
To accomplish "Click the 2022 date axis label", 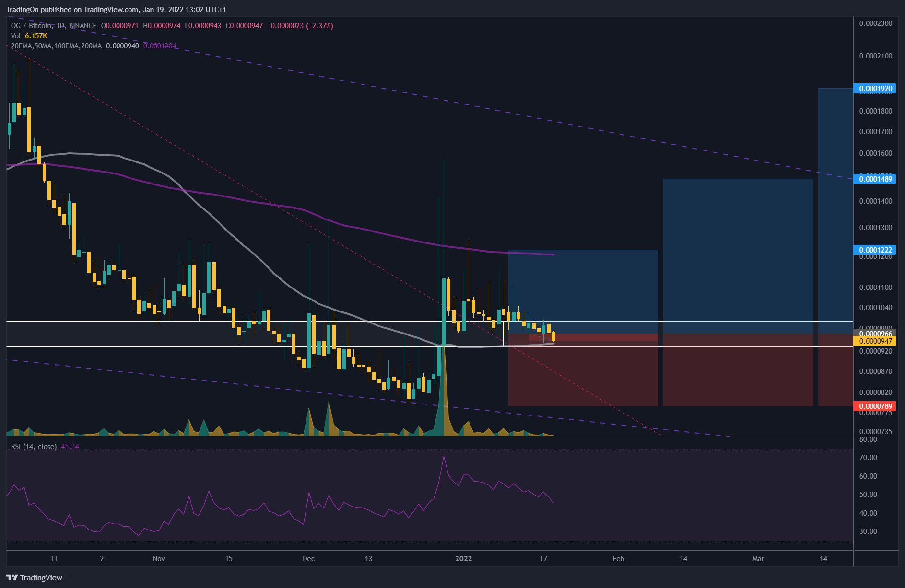I will point(464,559).
